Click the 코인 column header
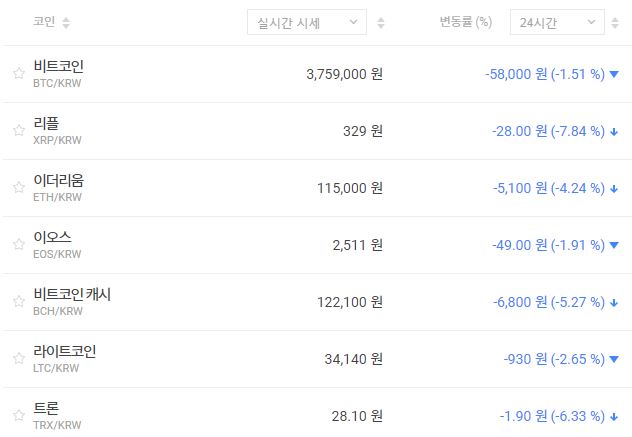Image resolution: width=632 pixels, height=437 pixels. click(44, 22)
